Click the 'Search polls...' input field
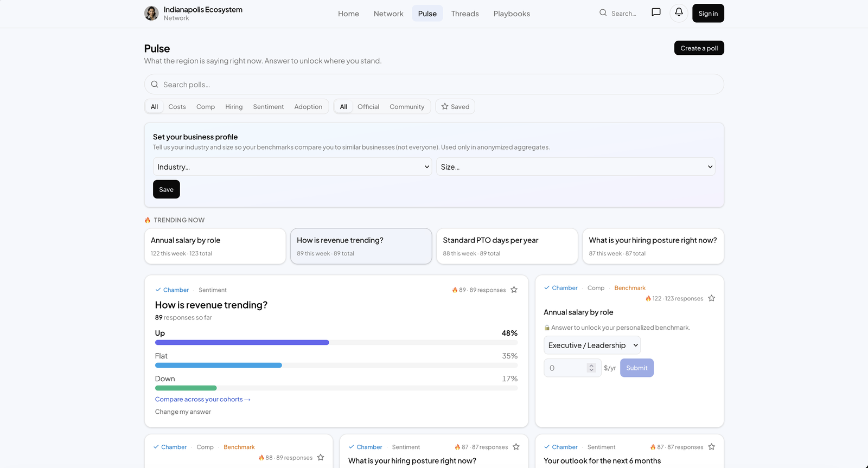The width and height of the screenshot is (868, 468). pyautogui.click(x=434, y=85)
